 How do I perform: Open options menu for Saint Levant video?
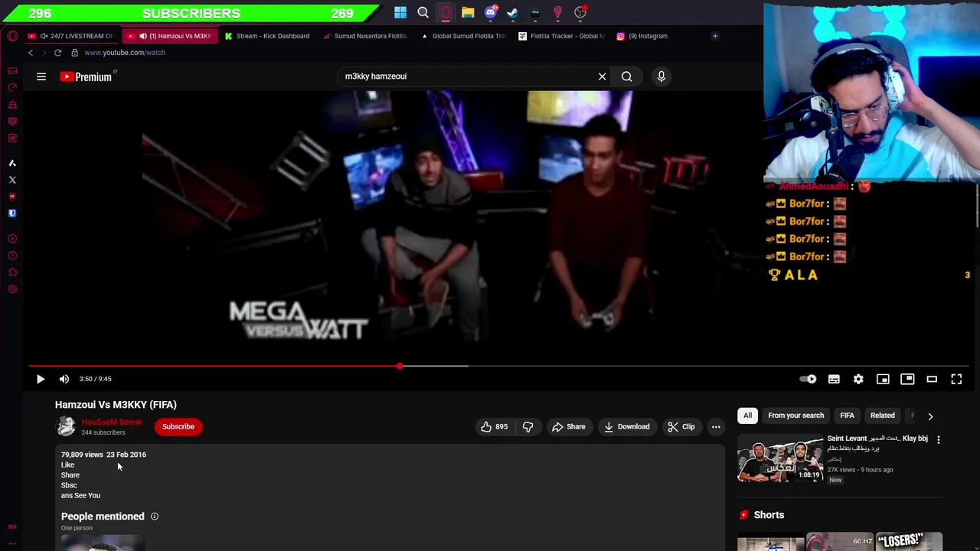pyautogui.click(x=938, y=440)
